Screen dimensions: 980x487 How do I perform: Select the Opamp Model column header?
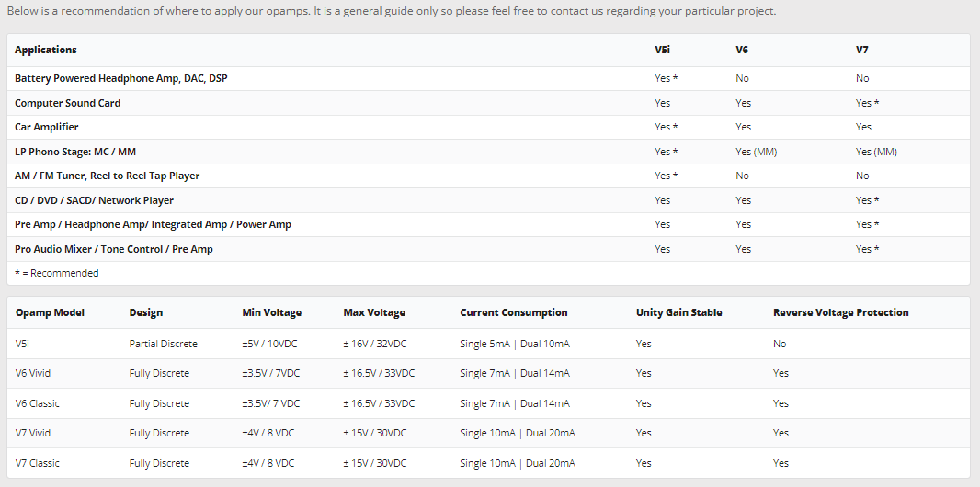tap(50, 312)
